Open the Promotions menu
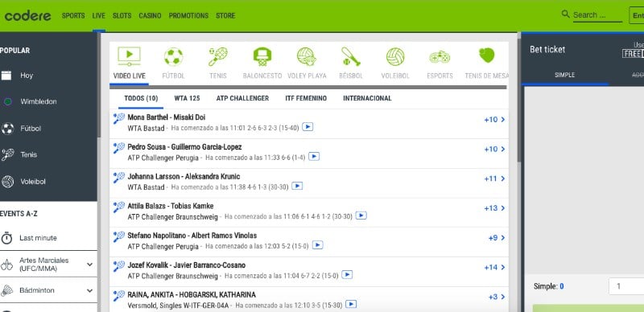 click(188, 15)
